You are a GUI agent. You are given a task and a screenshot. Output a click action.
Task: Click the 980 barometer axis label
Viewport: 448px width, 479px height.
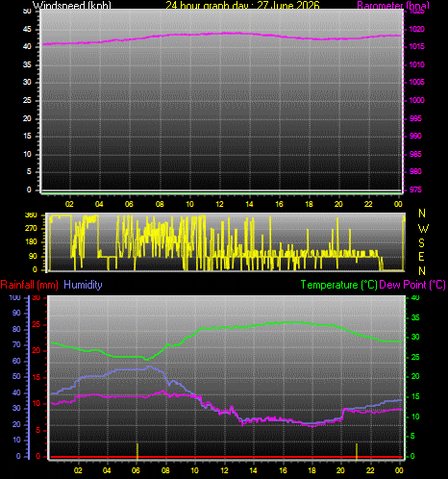[x=415, y=171]
